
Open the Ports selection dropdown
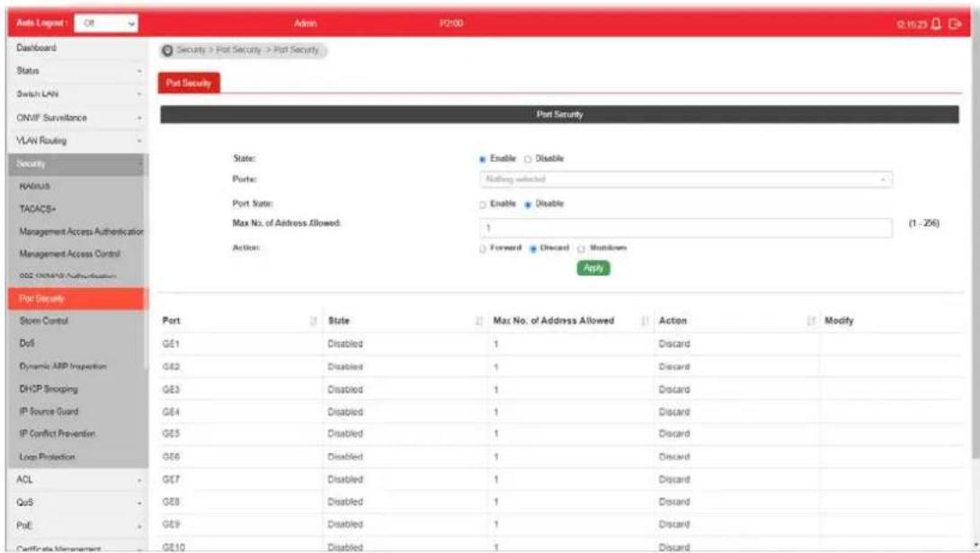686,179
